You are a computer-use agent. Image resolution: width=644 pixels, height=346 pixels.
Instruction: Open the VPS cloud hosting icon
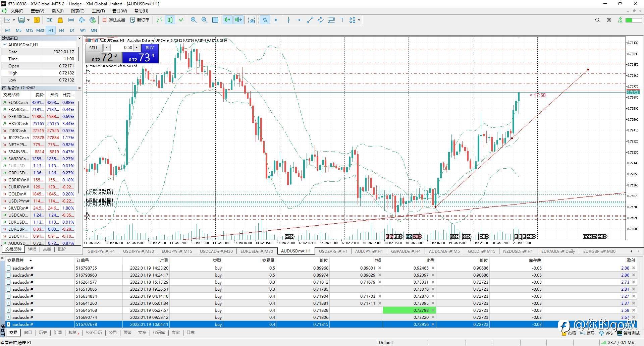click(x=82, y=20)
